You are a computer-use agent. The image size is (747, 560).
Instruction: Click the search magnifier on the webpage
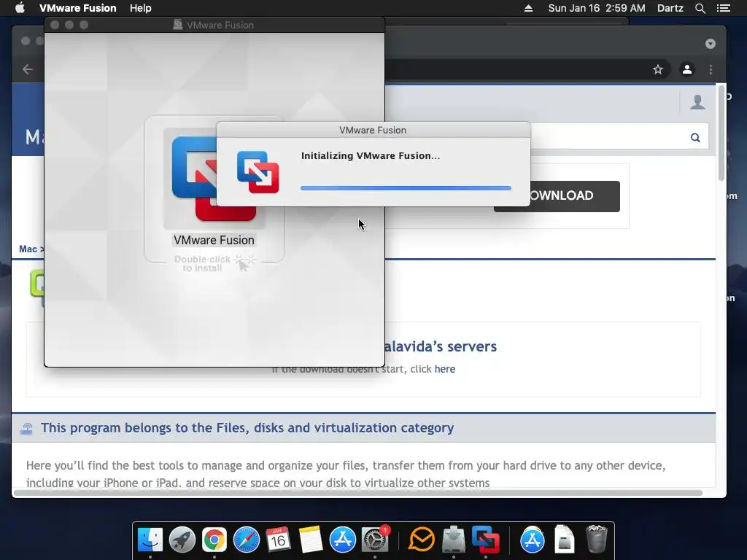[x=695, y=138]
